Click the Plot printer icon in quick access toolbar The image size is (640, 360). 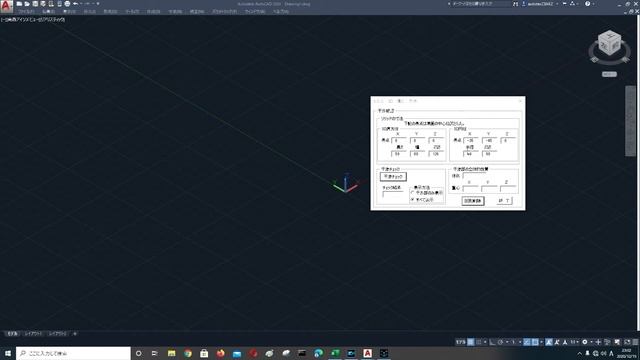67,4
